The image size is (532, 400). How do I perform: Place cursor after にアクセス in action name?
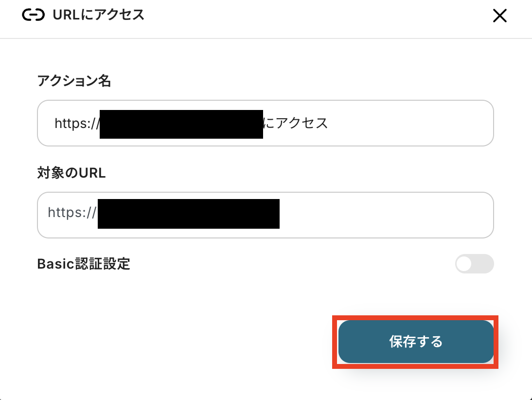[x=329, y=123]
